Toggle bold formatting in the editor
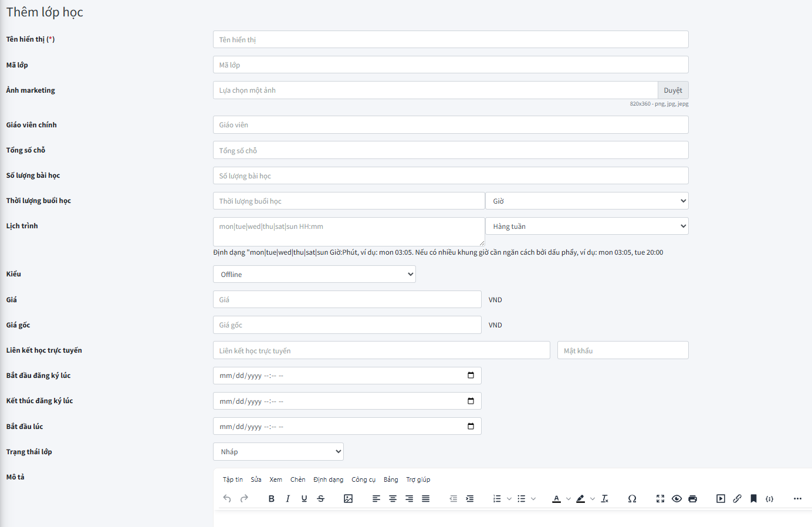The height and width of the screenshot is (527, 812). [x=271, y=499]
